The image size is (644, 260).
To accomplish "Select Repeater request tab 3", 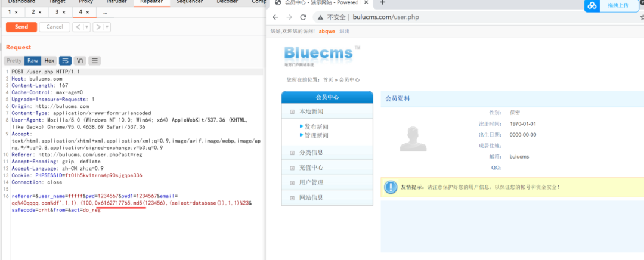I will (x=57, y=12).
